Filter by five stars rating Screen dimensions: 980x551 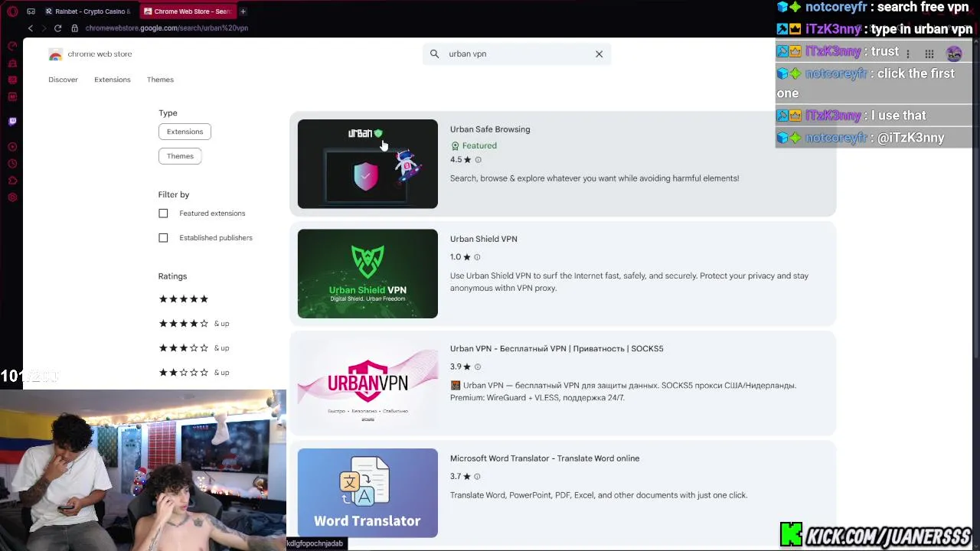click(183, 299)
